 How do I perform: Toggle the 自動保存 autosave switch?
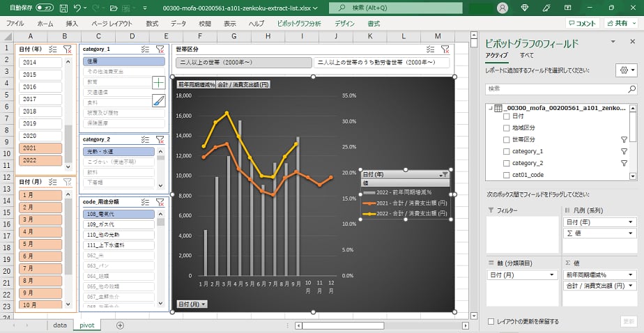44,8
